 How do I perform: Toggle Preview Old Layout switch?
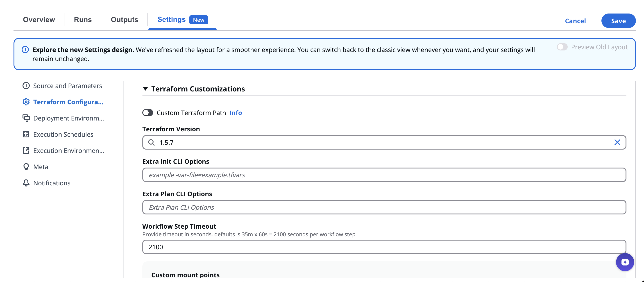[x=562, y=47]
